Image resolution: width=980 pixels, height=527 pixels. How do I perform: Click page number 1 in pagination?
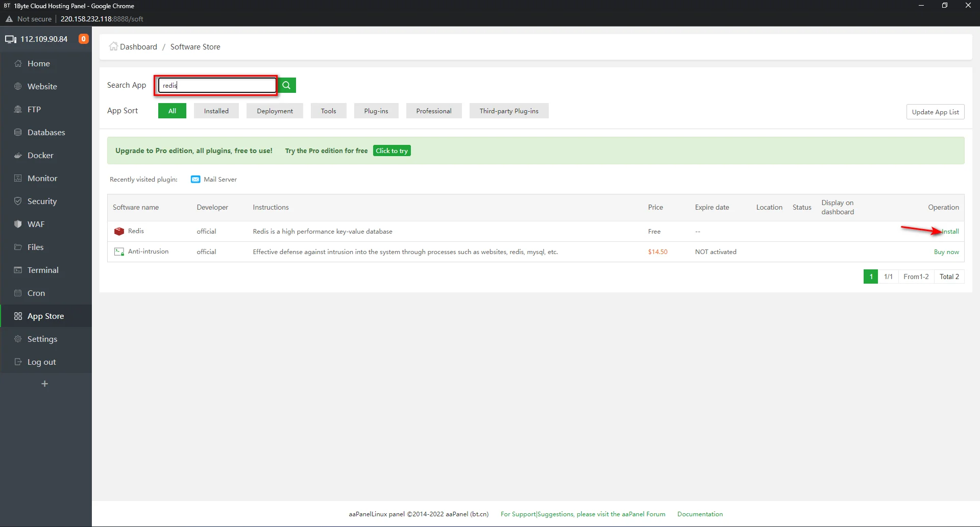coord(871,277)
